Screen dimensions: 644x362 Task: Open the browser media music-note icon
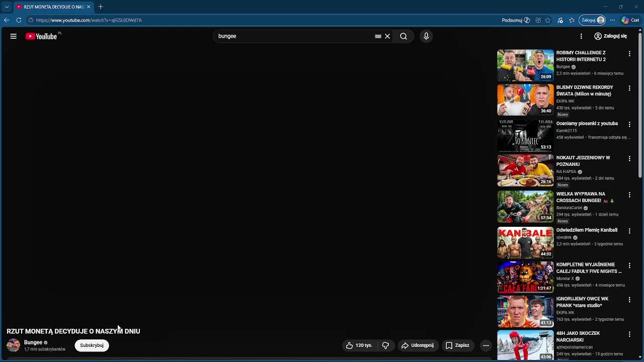click(560, 20)
